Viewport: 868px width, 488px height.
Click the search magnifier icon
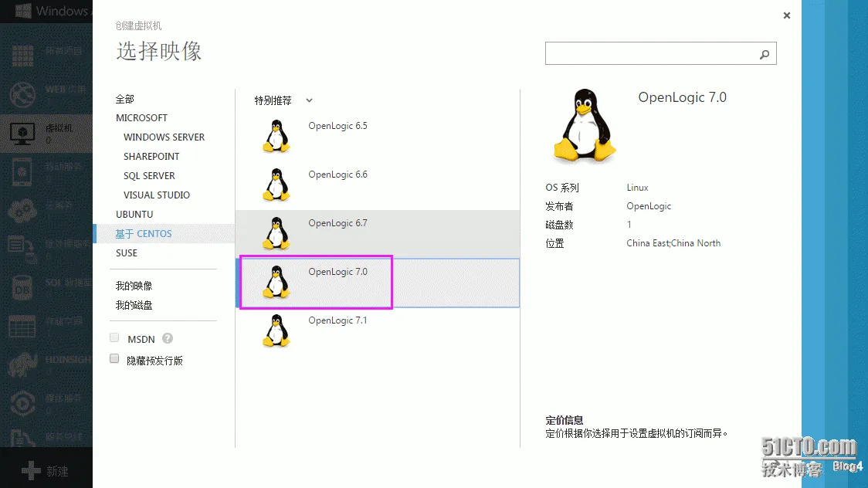coord(765,54)
